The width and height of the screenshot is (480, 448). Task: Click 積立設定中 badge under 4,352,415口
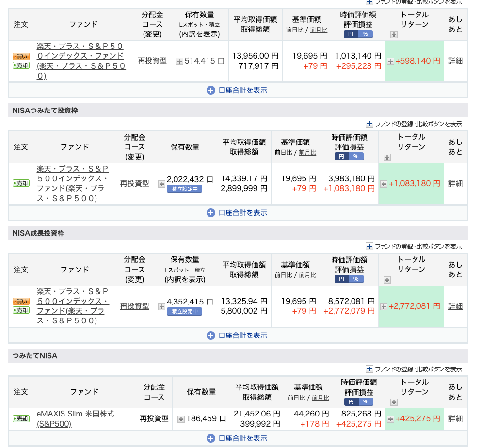(x=184, y=311)
